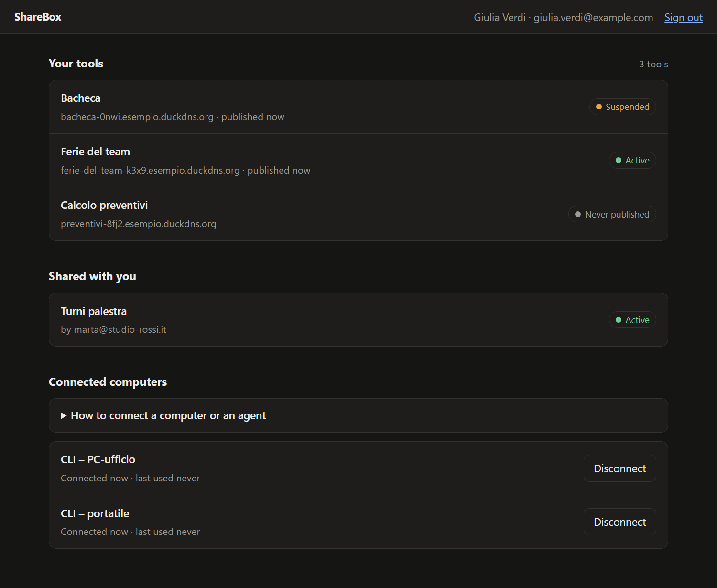
Task: Click Active badge on Ferie del team
Action: [x=632, y=160]
